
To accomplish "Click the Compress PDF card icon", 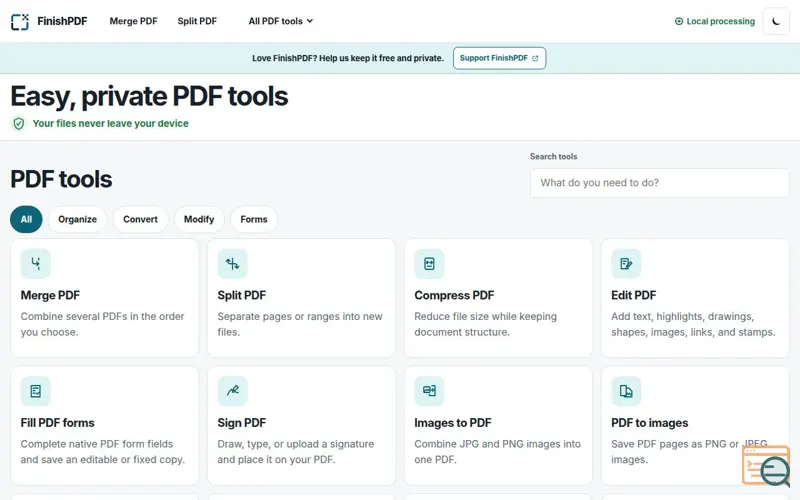I will click(429, 264).
